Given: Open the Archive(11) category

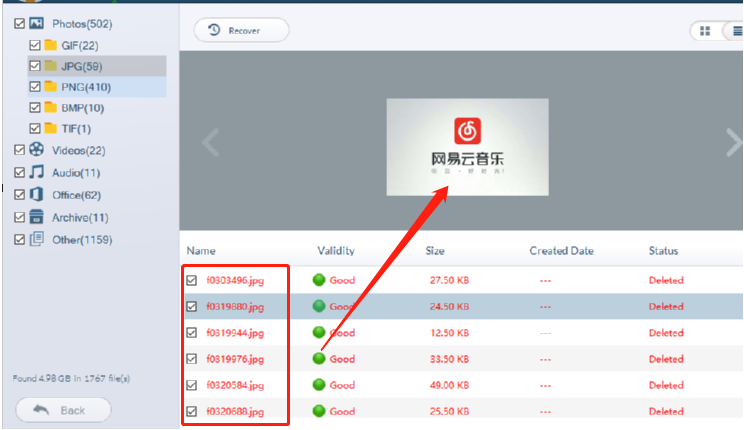Looking at the screenshot, I should click(x=80, y=217).
